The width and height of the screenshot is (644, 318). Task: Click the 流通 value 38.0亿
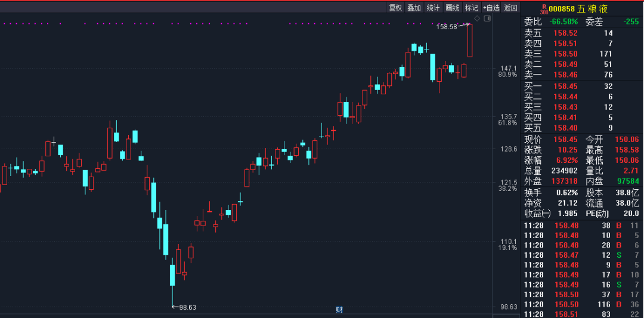coord(628,203)
